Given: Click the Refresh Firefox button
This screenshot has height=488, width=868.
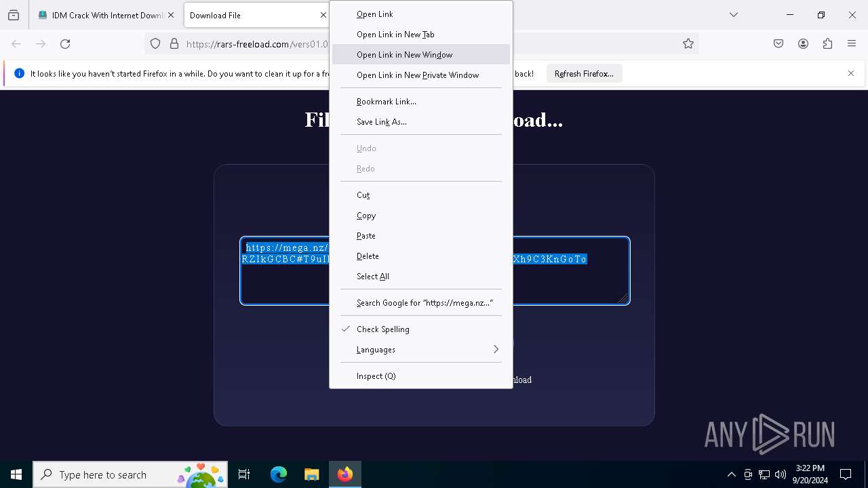Looking at the screenshot, I should (584, 74).
